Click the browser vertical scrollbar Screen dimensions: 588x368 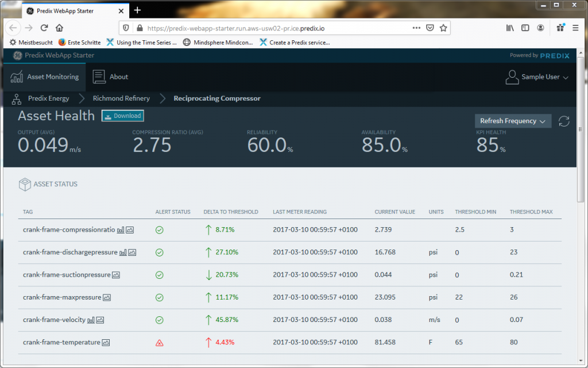(x=581, y=129)
